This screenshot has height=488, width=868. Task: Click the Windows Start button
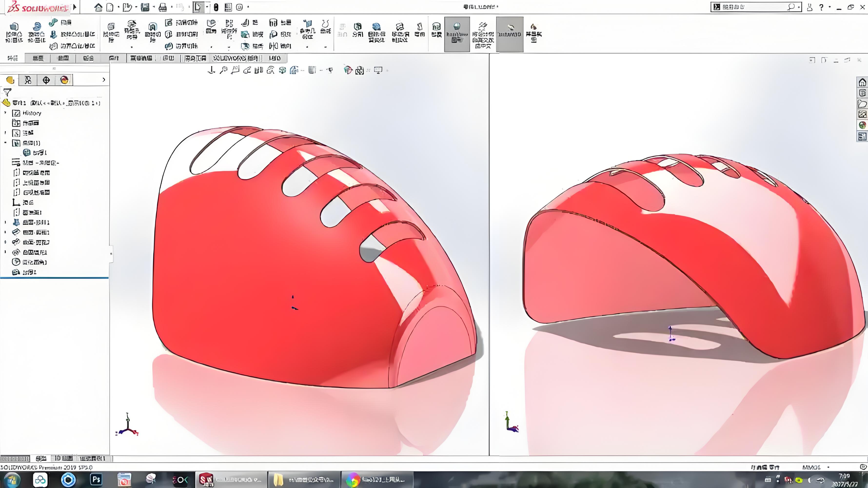[x=12, y=479]
